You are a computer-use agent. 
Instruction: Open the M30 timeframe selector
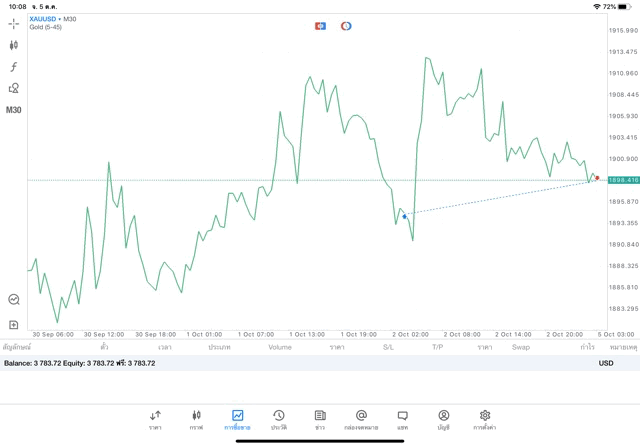[x=14, y=110]
